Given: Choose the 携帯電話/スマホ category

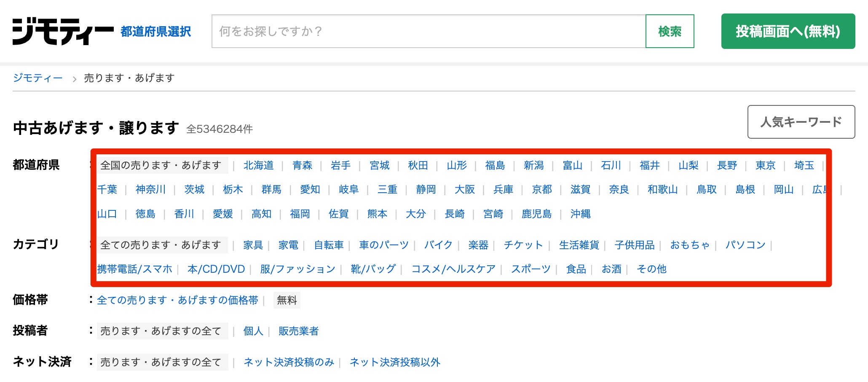Looking at the screenshot, I should pyautogui.click(x=135, y=269).
